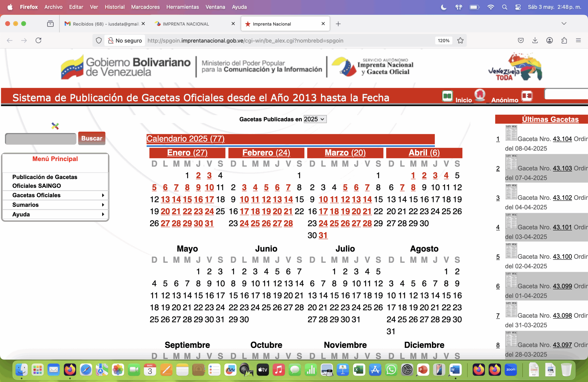Click the colorful pinwheel icon above search
This screenshot has width=588, height=382.
[x=55, y=126]
